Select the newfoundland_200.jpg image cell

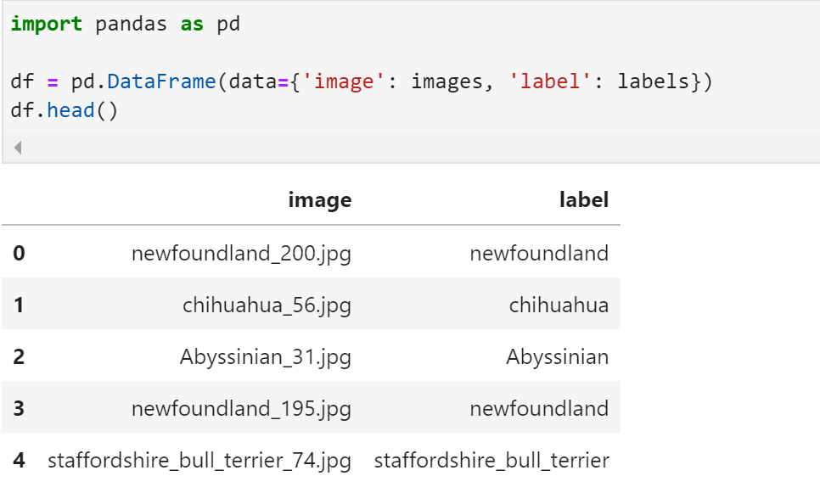pos(241,253)
